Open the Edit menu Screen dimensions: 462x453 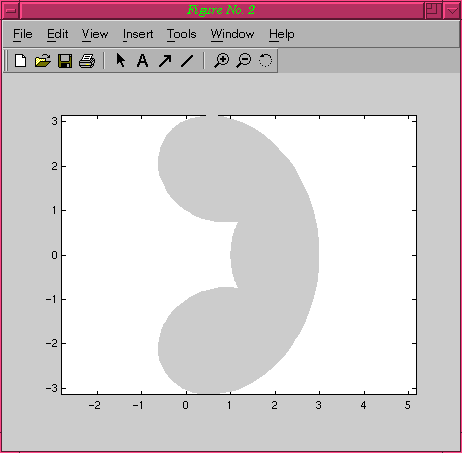pyautogui.click(x=57, y=34)
